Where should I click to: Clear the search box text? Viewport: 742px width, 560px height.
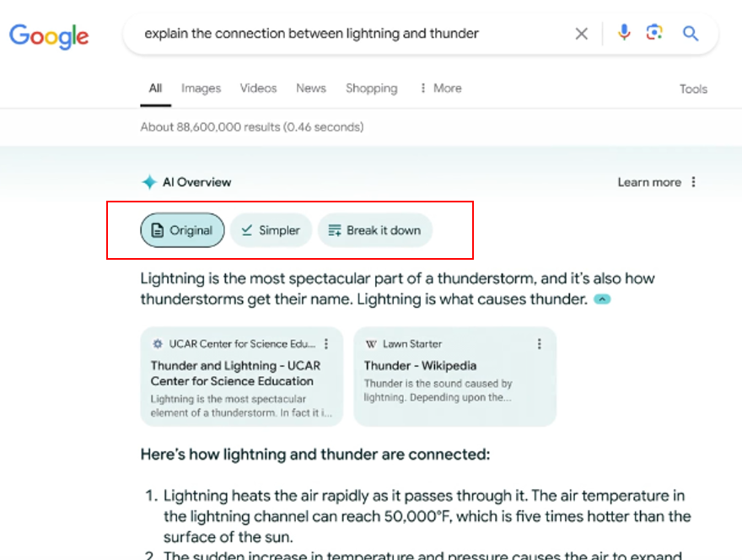(x=581, y=34)
